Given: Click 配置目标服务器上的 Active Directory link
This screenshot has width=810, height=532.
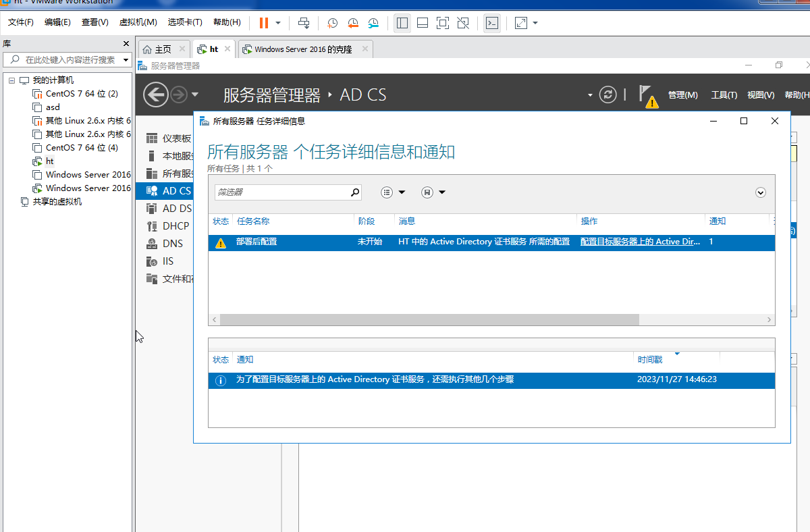Looking at the screenshot, I should click(x=640, y=242).
